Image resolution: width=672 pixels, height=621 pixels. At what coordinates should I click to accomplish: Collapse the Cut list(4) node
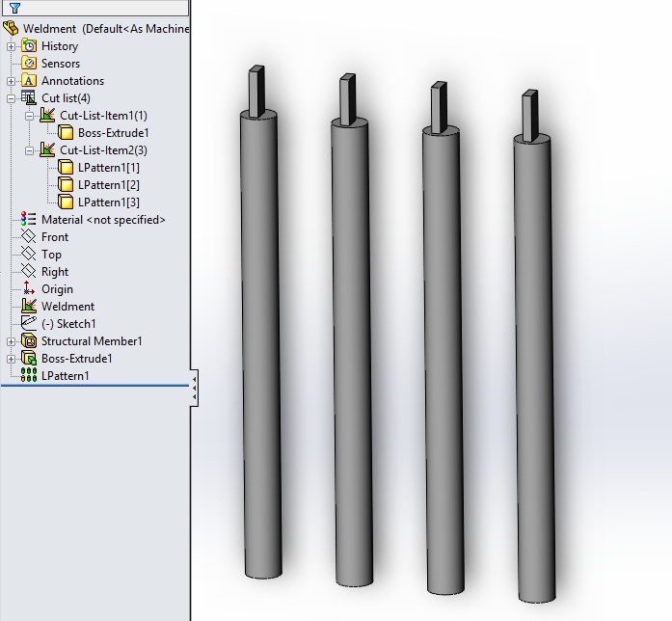click(x=12, y=98)
